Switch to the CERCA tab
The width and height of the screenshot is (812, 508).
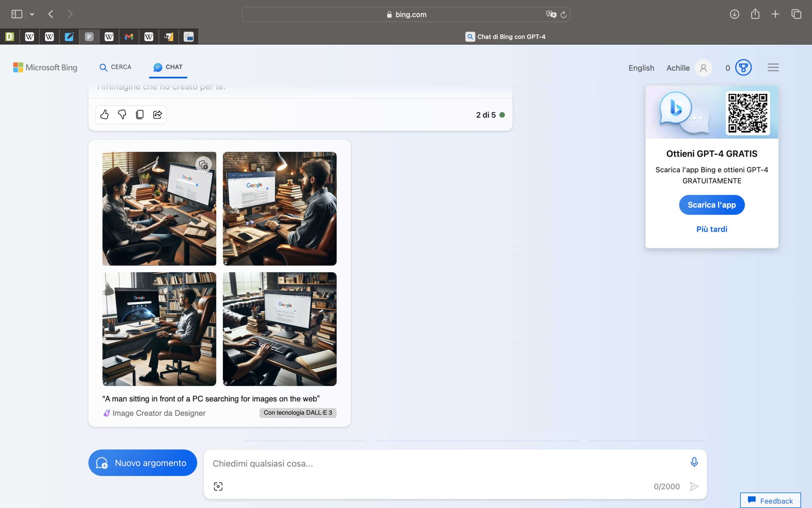click(115, 67)
